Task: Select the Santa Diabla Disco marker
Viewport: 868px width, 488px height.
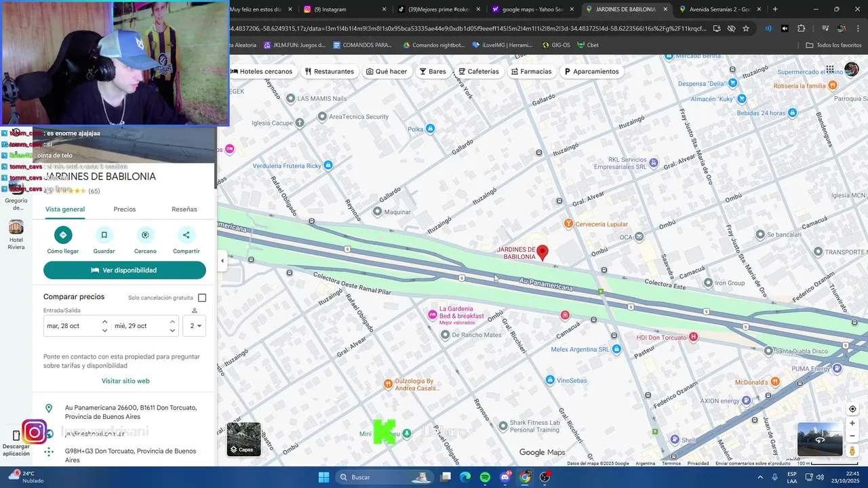Action: (x=768, y=351)
